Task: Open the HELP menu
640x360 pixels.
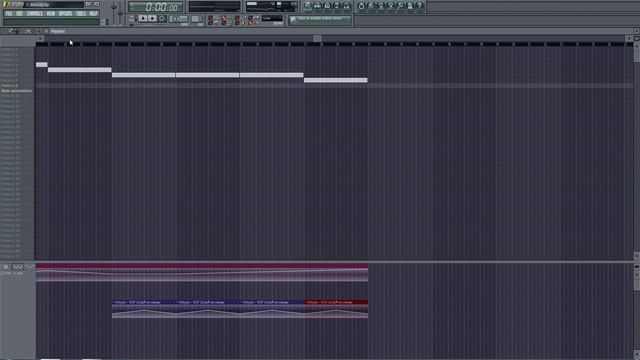Action: 93,13
